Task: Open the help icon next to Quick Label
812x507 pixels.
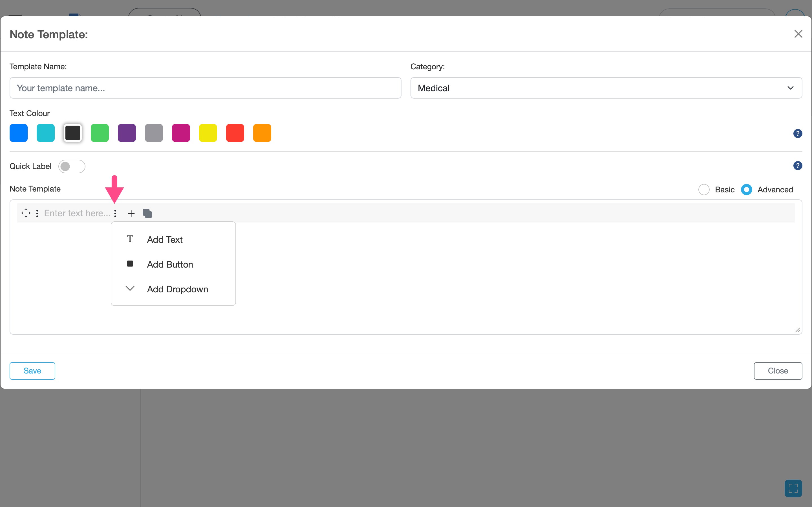Action: click(x=797, y=165)
